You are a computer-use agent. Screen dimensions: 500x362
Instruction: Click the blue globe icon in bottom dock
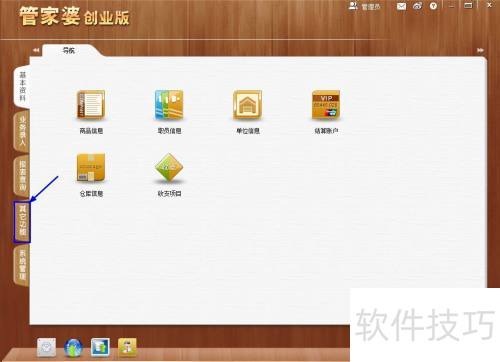[73, 348]
